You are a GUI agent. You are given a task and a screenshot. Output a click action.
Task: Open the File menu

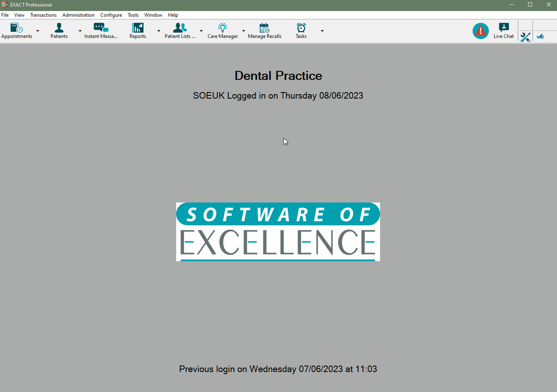(x=5, y=15)
